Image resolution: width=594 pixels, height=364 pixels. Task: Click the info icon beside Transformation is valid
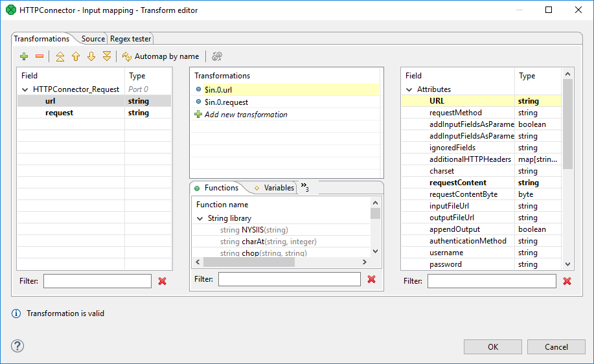(16, 313)
